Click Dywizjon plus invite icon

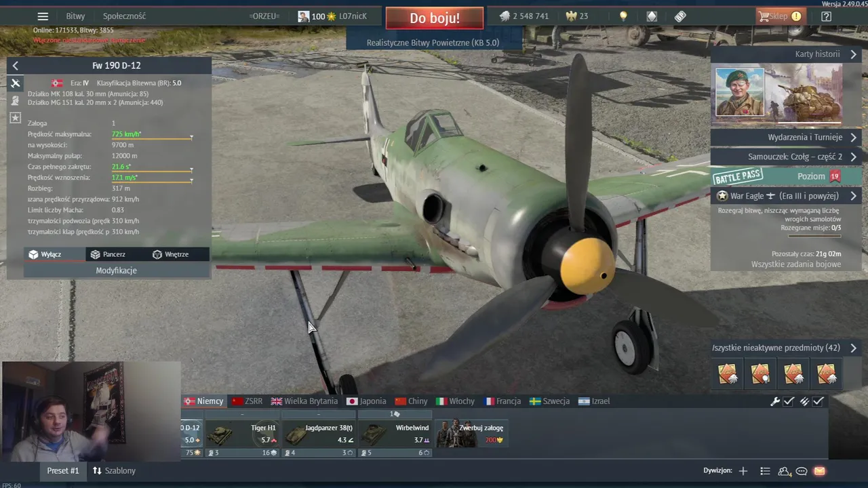point(743,471)
